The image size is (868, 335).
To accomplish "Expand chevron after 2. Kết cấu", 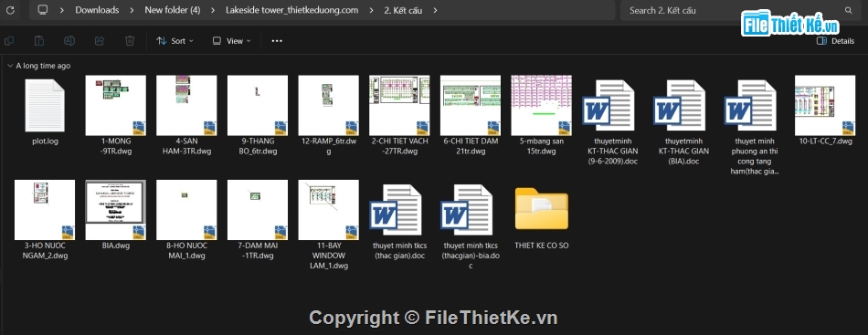I will click(435, 10).
